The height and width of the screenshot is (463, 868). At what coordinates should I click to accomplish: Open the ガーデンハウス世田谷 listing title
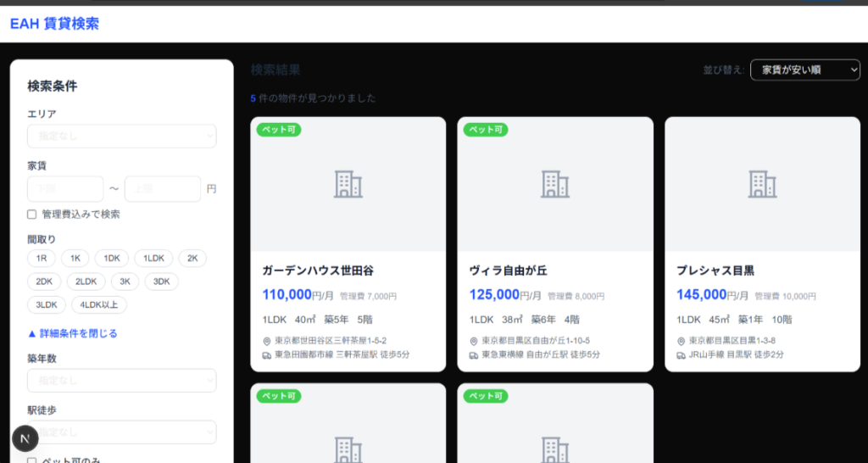(318, 271)
